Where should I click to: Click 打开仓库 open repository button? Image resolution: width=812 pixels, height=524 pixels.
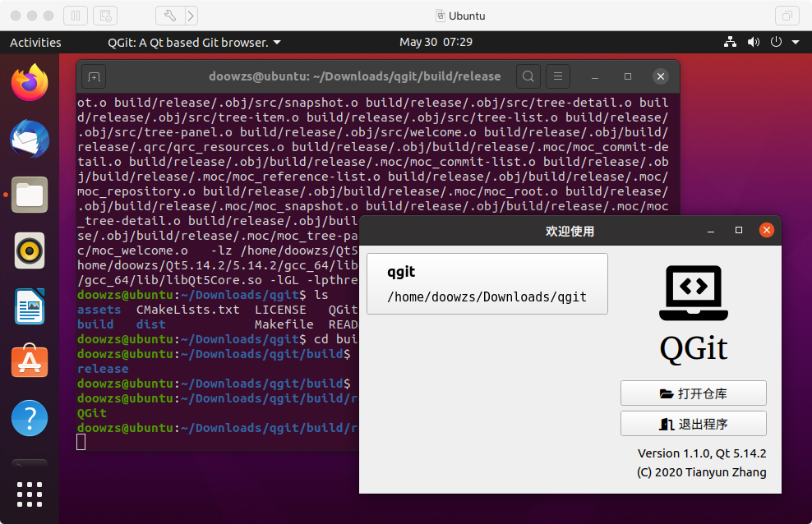(694, 393)
